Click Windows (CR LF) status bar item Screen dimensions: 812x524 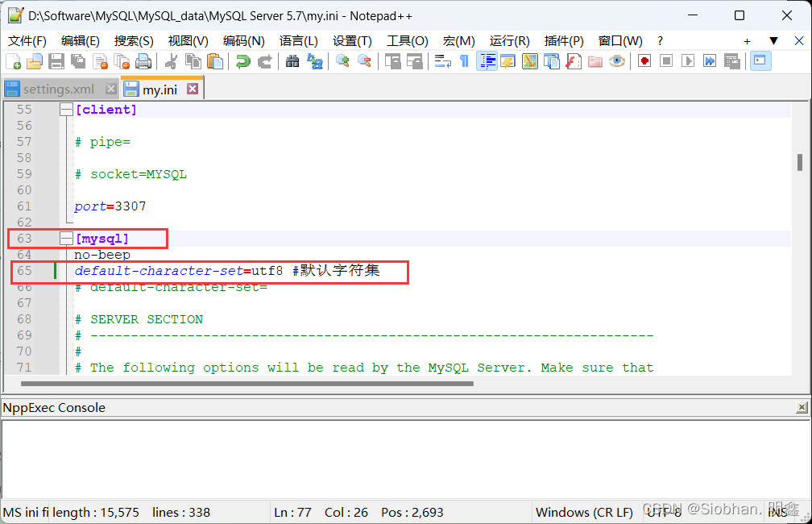click(584, 512)
